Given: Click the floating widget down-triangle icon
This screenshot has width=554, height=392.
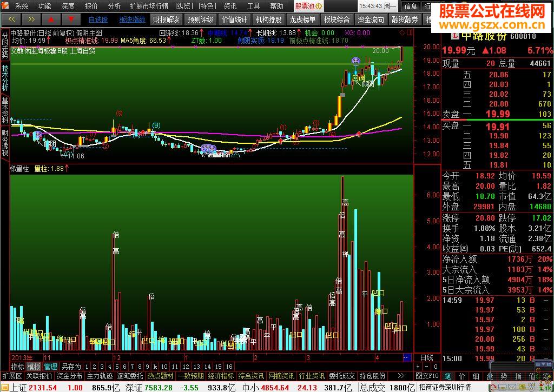Looking at the screenshot, I should tap(543, 364).
